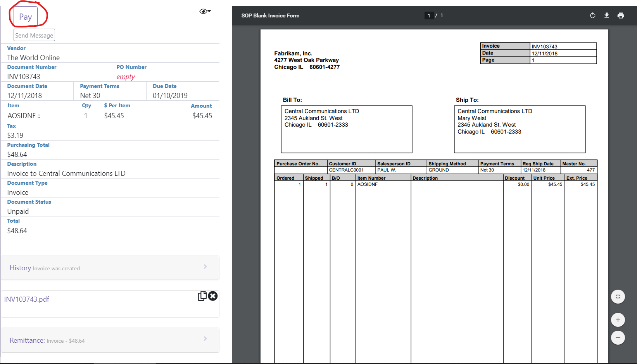
Task: Select Shipping Method GROUND in PDF
Action: 438,170
